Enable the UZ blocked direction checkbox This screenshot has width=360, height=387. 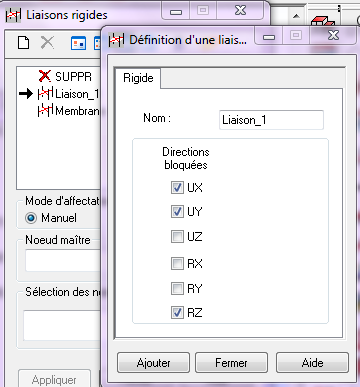click(177, 237)
